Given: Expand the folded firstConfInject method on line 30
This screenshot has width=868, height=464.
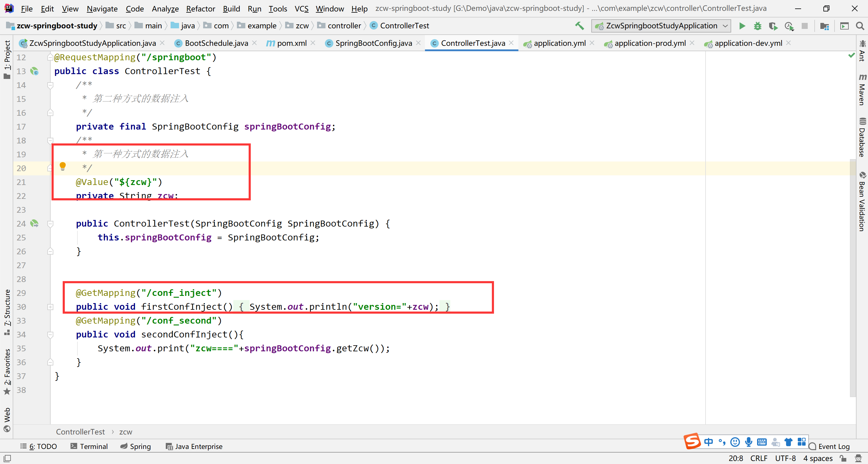Looking at the screenshot, I should click(x=50, y=307).
